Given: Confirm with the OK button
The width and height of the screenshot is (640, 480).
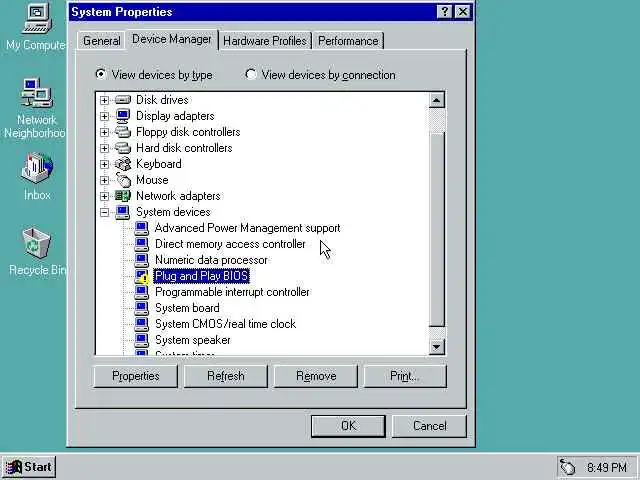Looking at the screenshot, I should click(348, 426).
